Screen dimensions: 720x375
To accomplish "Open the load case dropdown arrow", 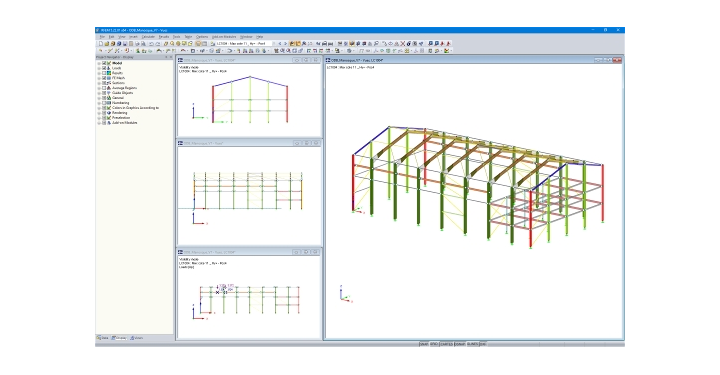I will [x=275, y=44].
